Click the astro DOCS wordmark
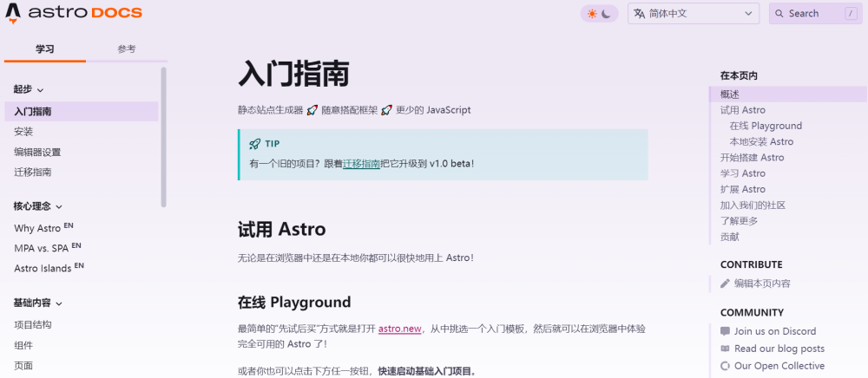The width and height of the screenshot is (868, 378). (x=85, y=12)
